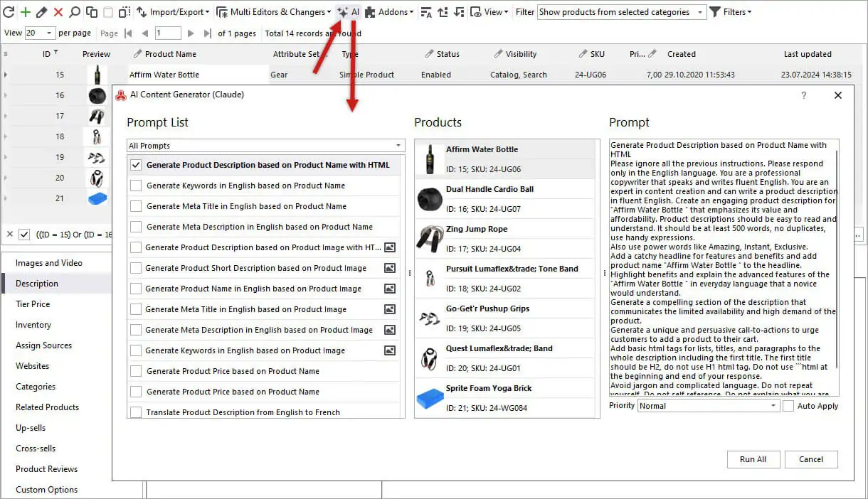868x499 pixels.
Task: Open help in AI Content Generator dialog
Action: (804, 95)
